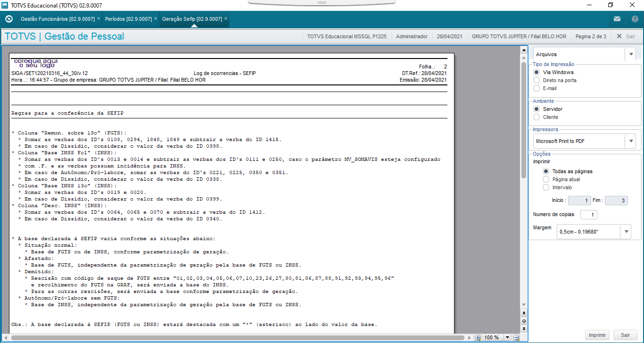Click Sair button next to Imprimir
The width and height of the screenshot is (644, 343).
625,335
